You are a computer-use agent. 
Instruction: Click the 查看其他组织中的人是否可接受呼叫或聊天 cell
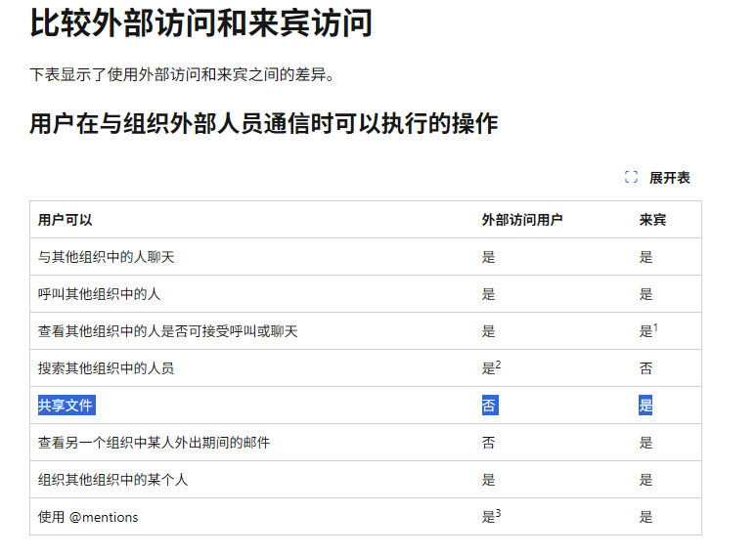(x=168, y=331)
